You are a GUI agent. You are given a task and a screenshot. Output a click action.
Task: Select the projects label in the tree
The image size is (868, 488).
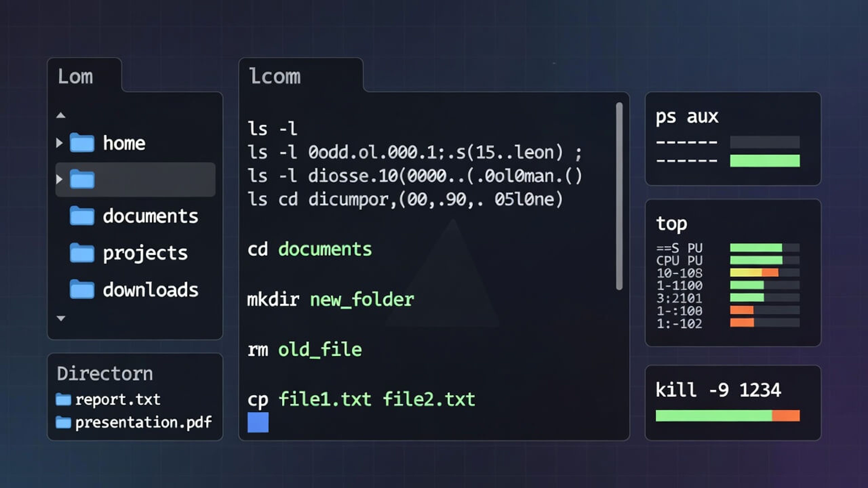[145, 253]
